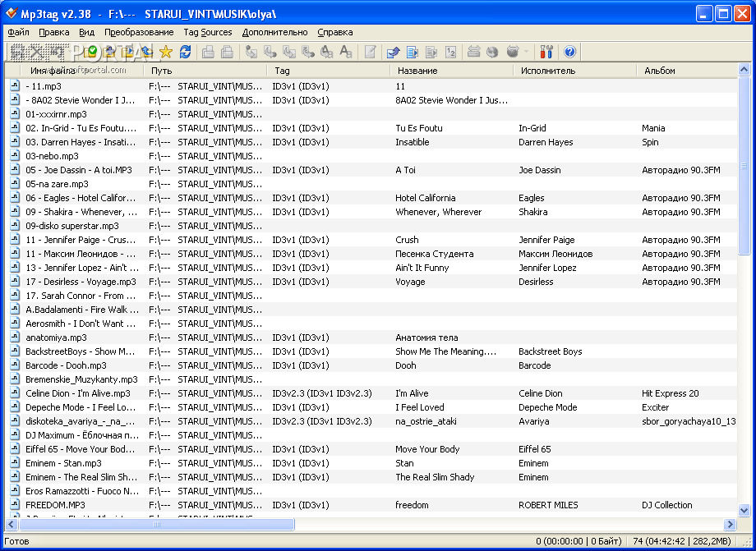This screenshot has width=756, height=551.
Task: Click the horizontal scrollbar right arrow
Action: tap(731, 525)
